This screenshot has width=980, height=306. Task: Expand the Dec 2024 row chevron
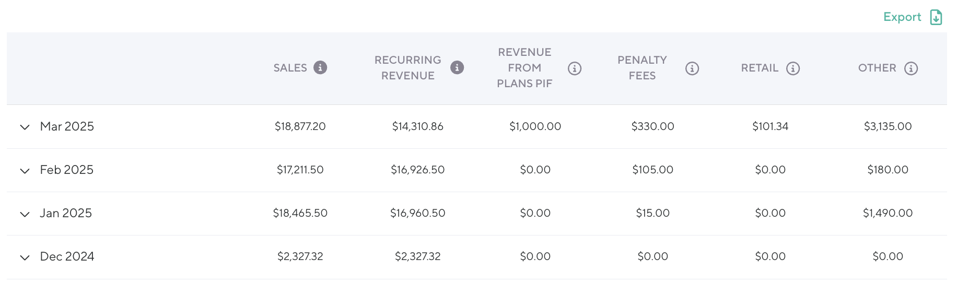click(x=25, y=257)
